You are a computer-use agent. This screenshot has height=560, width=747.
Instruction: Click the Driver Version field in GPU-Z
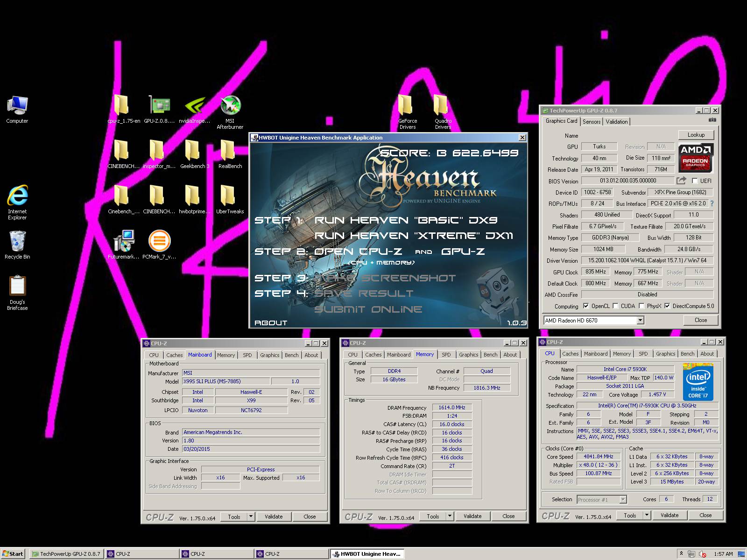[648, 260]
